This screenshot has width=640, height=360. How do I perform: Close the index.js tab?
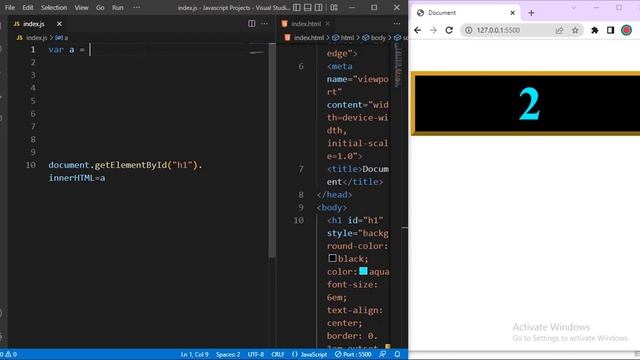59,24
